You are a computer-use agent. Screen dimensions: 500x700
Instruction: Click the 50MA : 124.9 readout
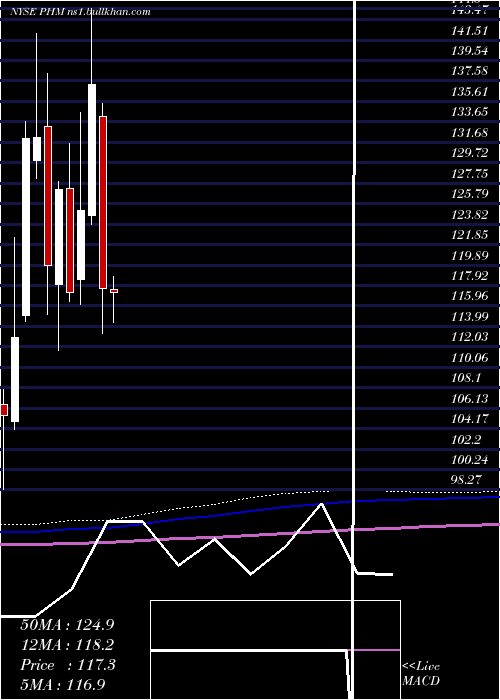(67, 625)
